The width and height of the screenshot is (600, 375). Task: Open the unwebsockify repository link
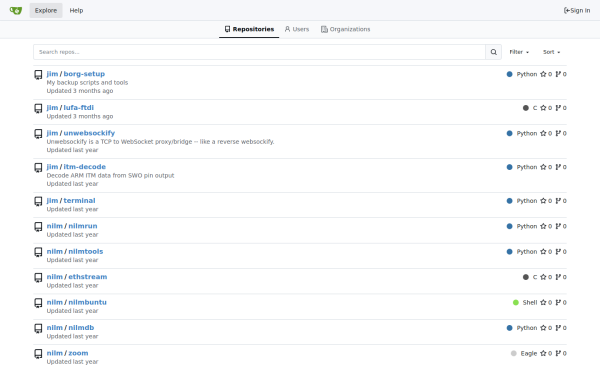[x=89, y=133]
